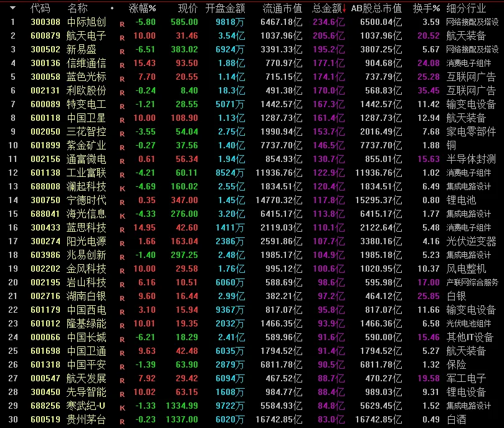Image resolution: width=504 pixels, height=428 pixels.
Task: Click the R marker on 中际旭创 row
Action: click(122, 24)
